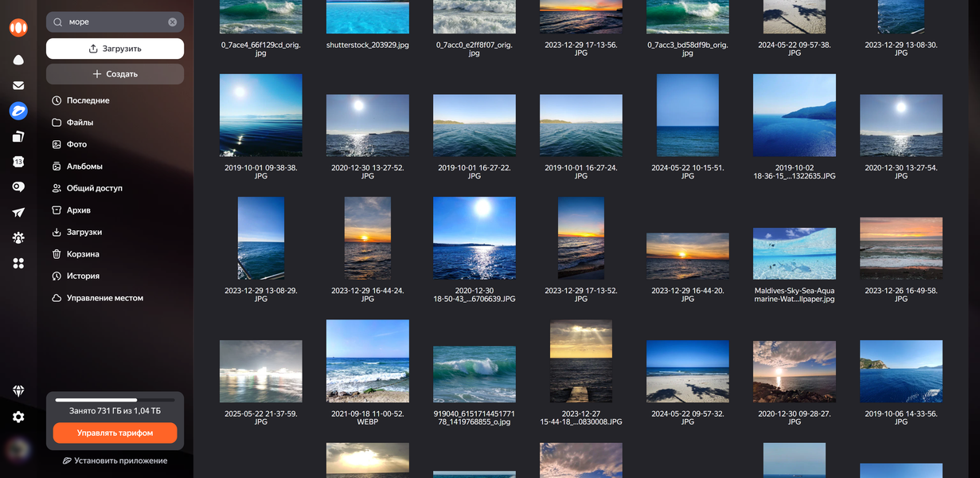Click the magnifier icon in the search box

tap(58, 22)
